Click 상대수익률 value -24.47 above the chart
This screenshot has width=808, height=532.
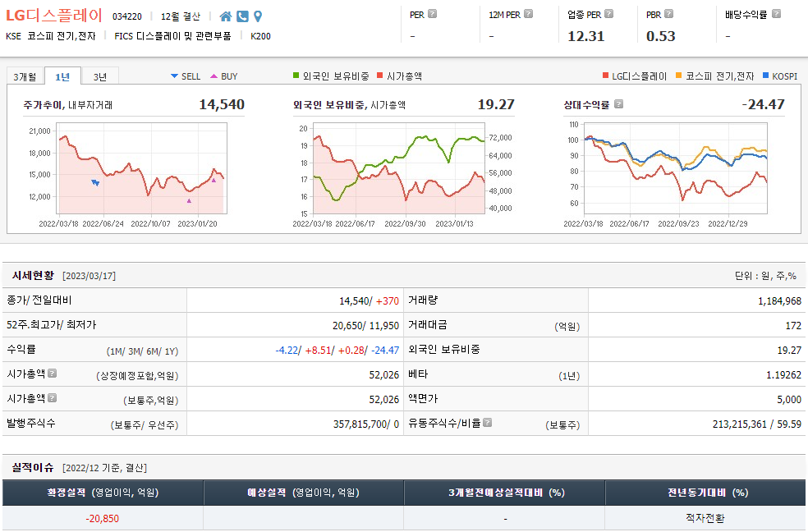coord(763,104)
